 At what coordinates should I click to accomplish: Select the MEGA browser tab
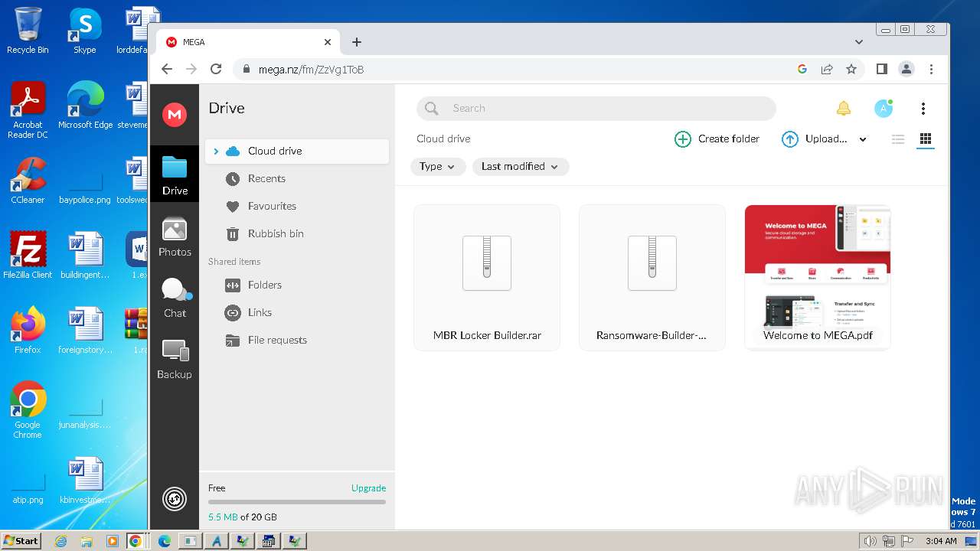(x=249, y=42)
